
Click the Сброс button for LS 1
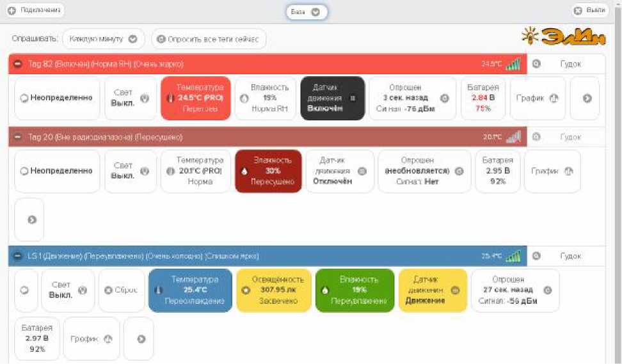click(x=122, y=290)
